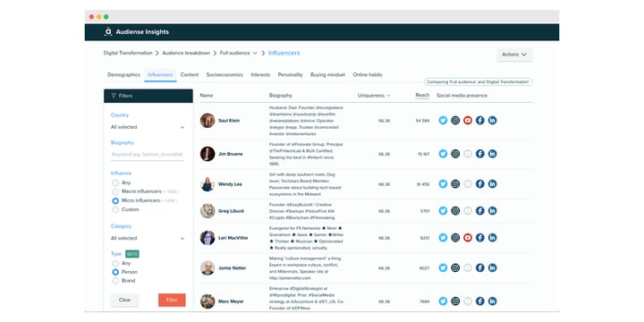Open Saul Klein's LinkedIn icon
This screenshot has height=322, width=644.
tap(492, 121)
